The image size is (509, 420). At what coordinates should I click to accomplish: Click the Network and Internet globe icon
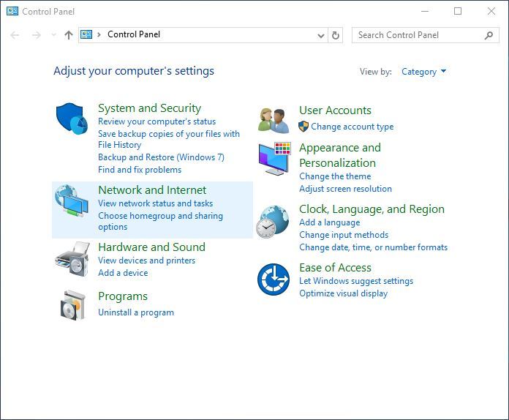tap(72, 200)
